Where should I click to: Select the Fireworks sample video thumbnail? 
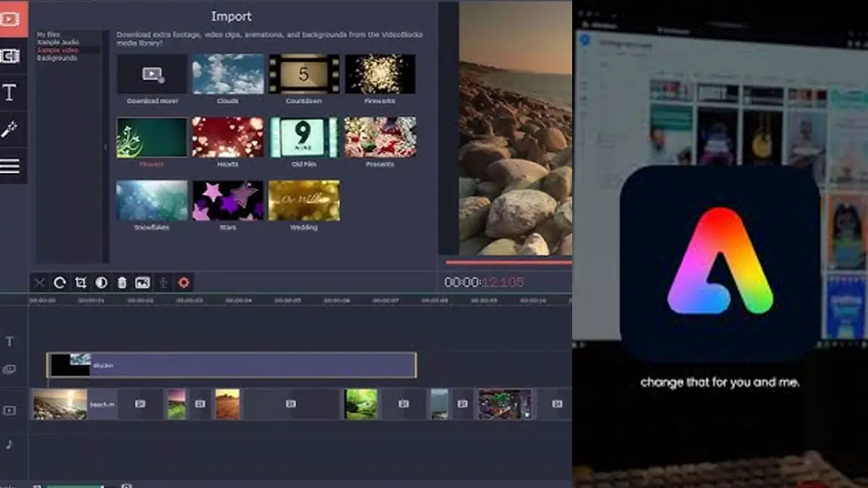click(x=380, y=74)
